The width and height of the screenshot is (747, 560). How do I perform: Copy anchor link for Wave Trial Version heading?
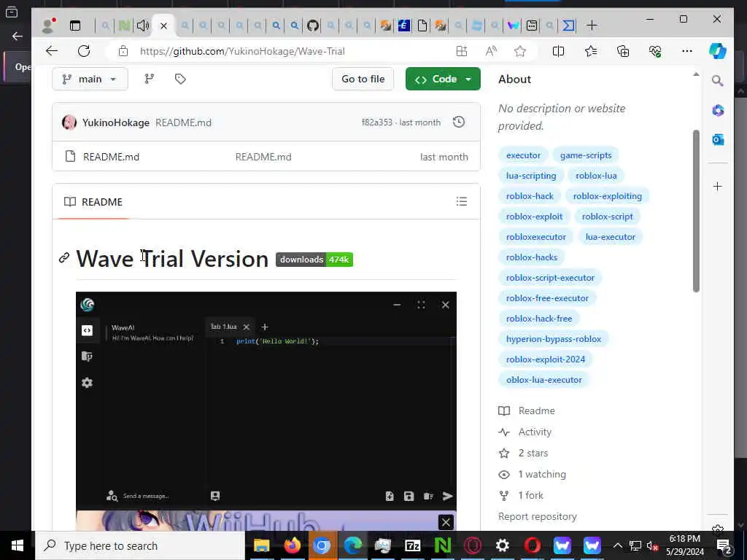coord(64,258)
